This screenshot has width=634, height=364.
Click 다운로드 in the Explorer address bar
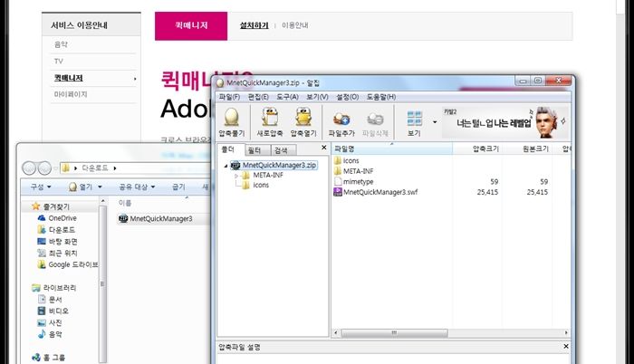(x=95, y=168)
